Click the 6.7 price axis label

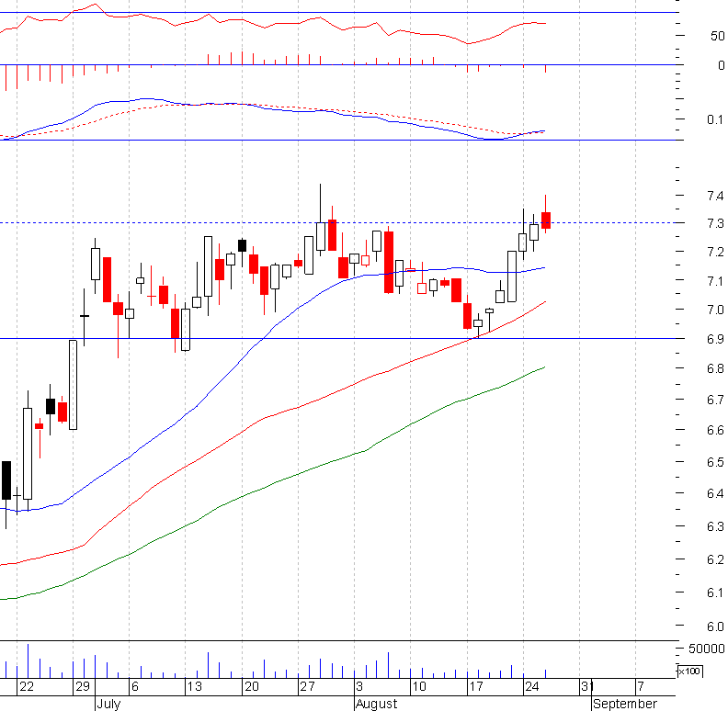point(715,400)
